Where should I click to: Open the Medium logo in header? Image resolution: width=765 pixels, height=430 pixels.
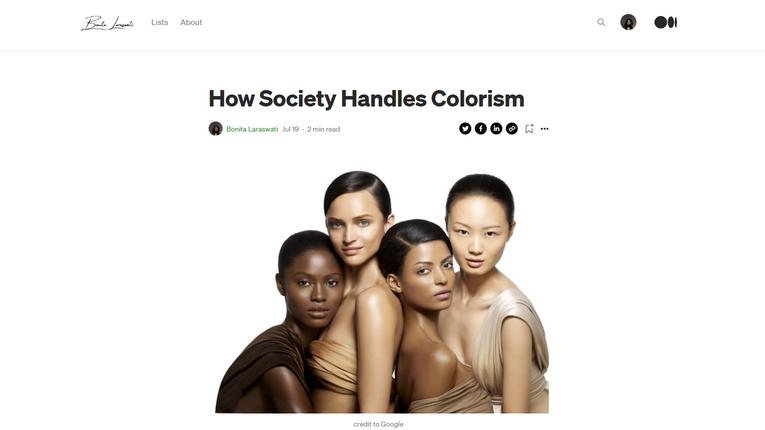[665, 22]
